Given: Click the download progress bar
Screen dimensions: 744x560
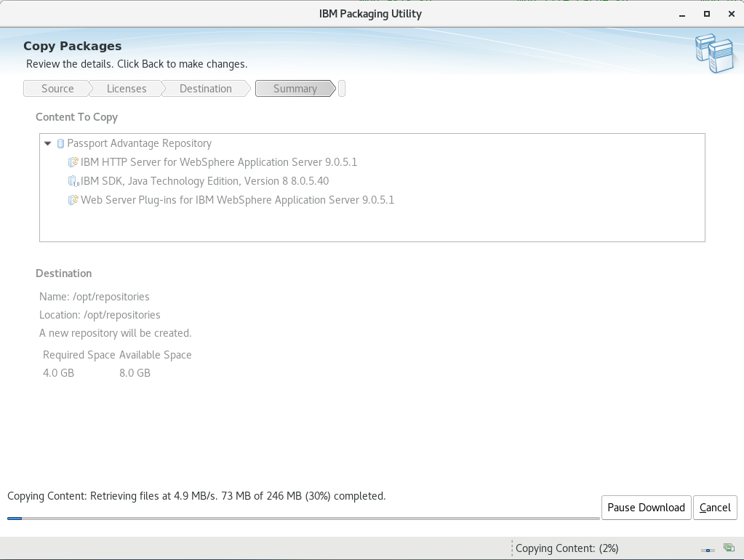Looking at the screenshot, I should point(304,519).
